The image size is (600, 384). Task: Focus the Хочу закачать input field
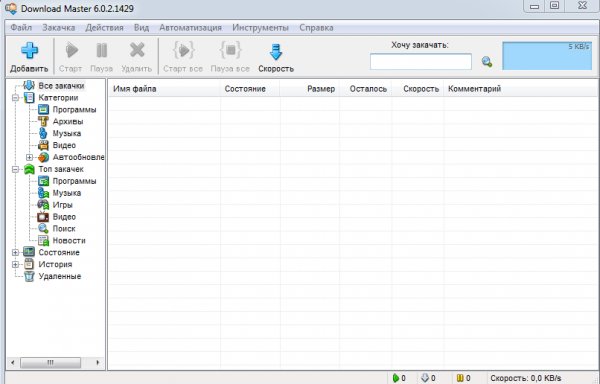pyautogui.click(x=421, y=62)
